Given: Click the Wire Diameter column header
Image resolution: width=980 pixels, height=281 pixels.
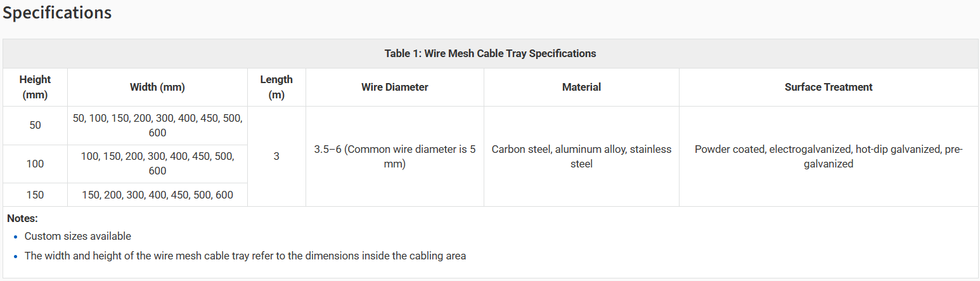Looking at the screenshot, I should [394, 88].
